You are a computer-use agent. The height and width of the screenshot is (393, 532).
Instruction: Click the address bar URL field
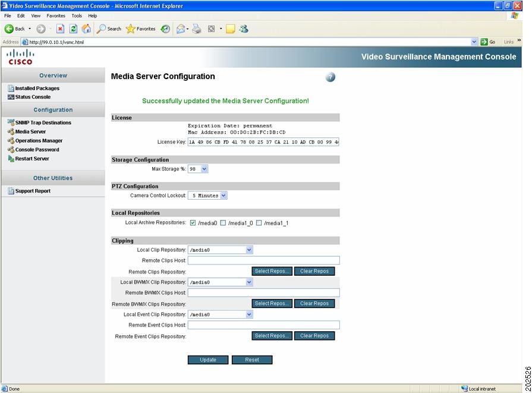click(x=249, y=42)
